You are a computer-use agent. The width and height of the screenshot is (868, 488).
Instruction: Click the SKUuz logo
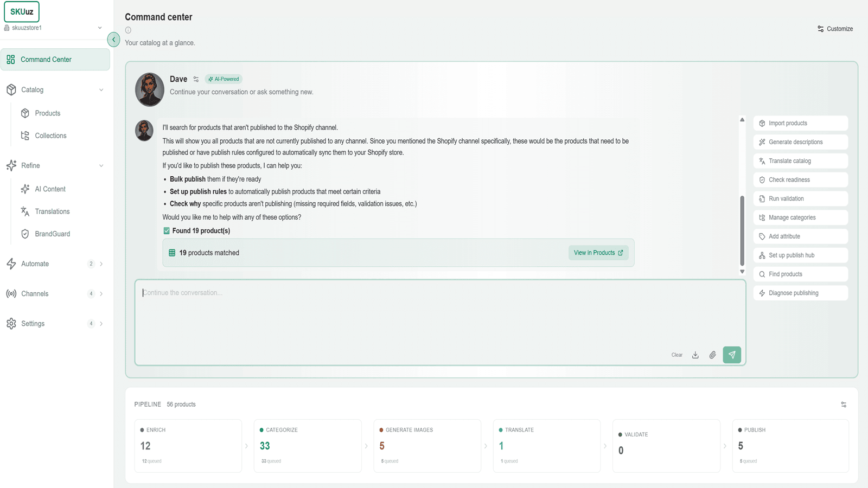(22, 11)
